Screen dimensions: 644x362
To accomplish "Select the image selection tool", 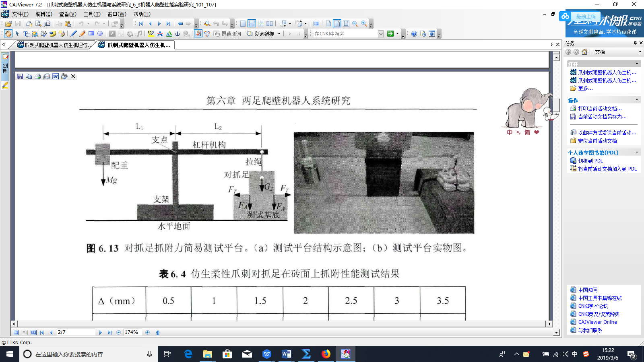I will click(x=35, y=34).
